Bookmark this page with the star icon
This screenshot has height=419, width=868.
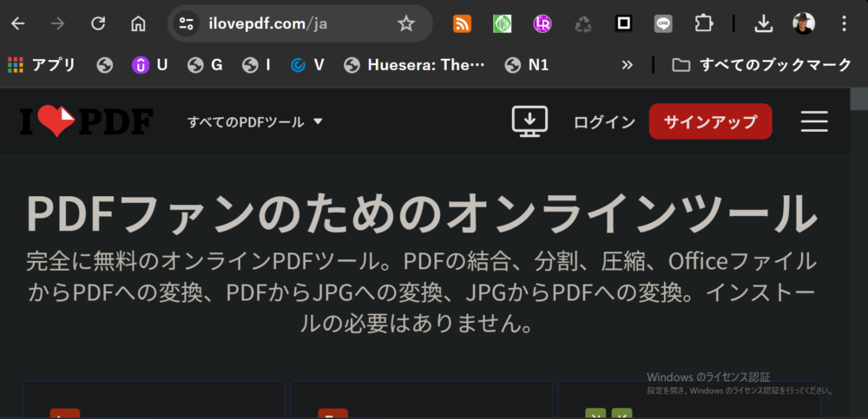point(406,24)
